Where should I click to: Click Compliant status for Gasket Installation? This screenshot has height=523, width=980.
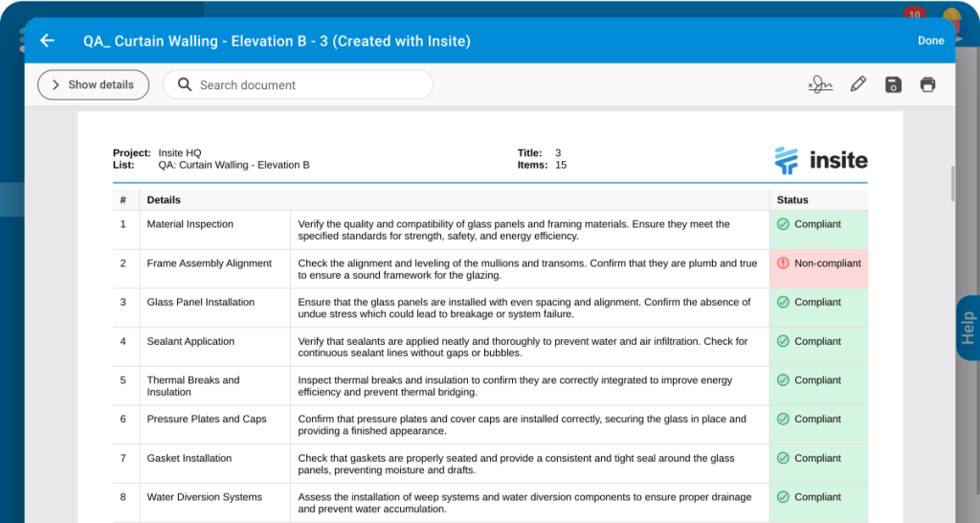coord(809,458)
